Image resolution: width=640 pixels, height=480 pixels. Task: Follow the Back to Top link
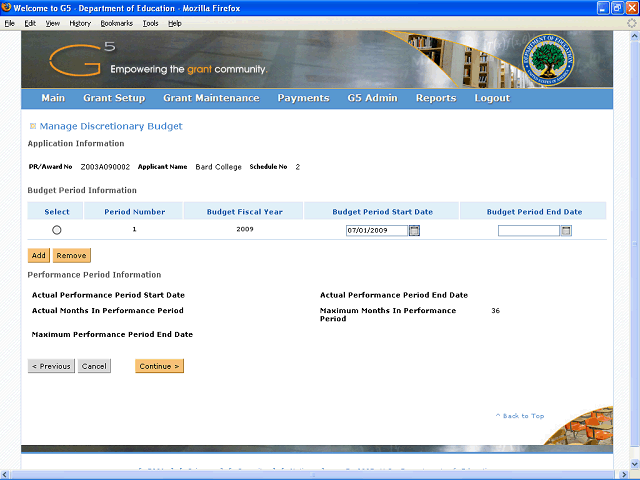tap(520, 416)
